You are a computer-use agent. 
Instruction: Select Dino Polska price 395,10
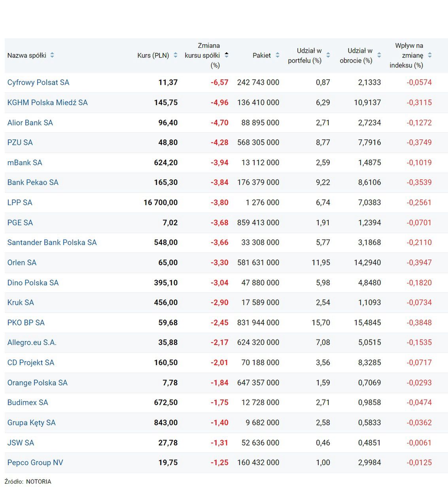click(x=166, y=283)
